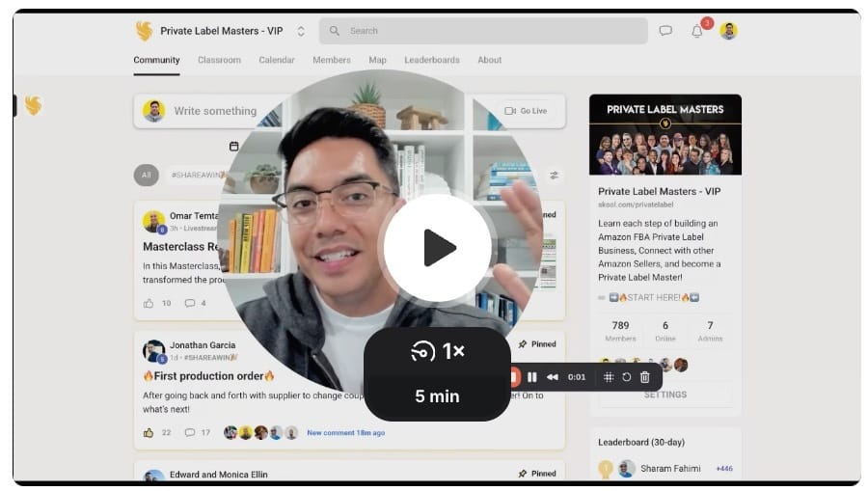Click the Leaderboard (30-day) heading
868x491 pixels.
(641, 443)
